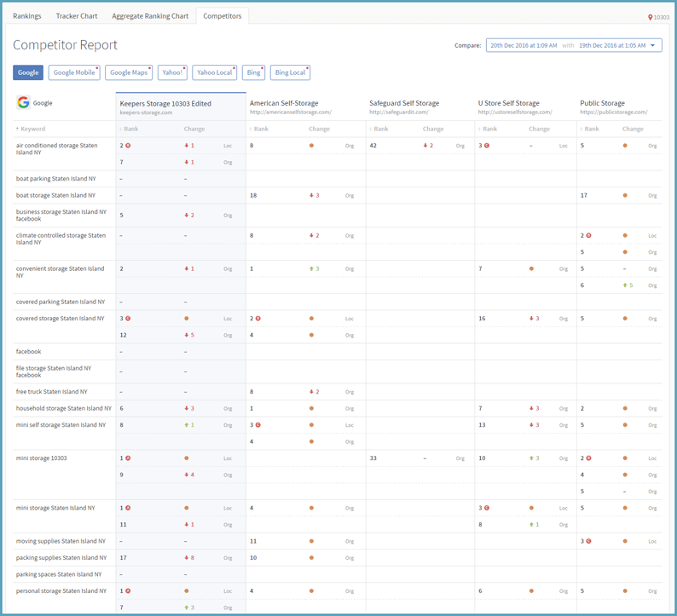The image size is (677, 616).
Task: Show Bing rankings
Action: click(253, 72)
